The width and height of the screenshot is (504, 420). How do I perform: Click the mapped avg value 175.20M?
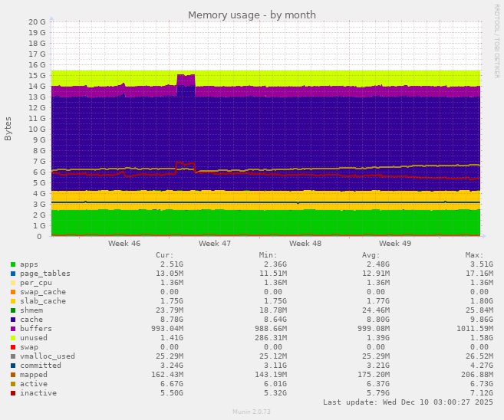point(374,375)
